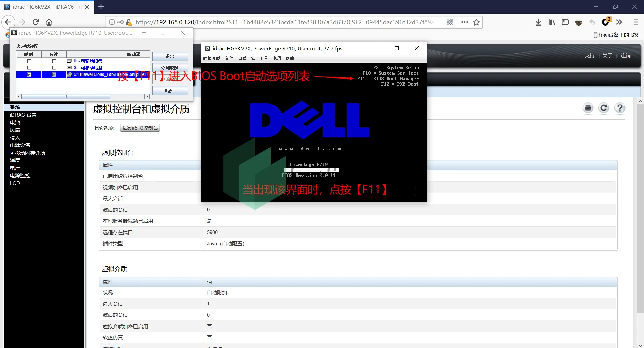Open the browser downloads panel
The width and height of the screenshot is (644, 348).
[x=538, y=22]
